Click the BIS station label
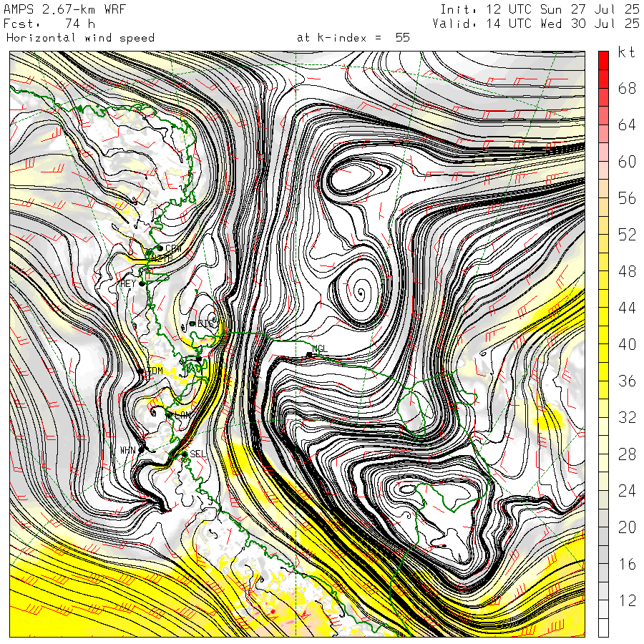Viewport: 644px width, 644px height. 205,323
